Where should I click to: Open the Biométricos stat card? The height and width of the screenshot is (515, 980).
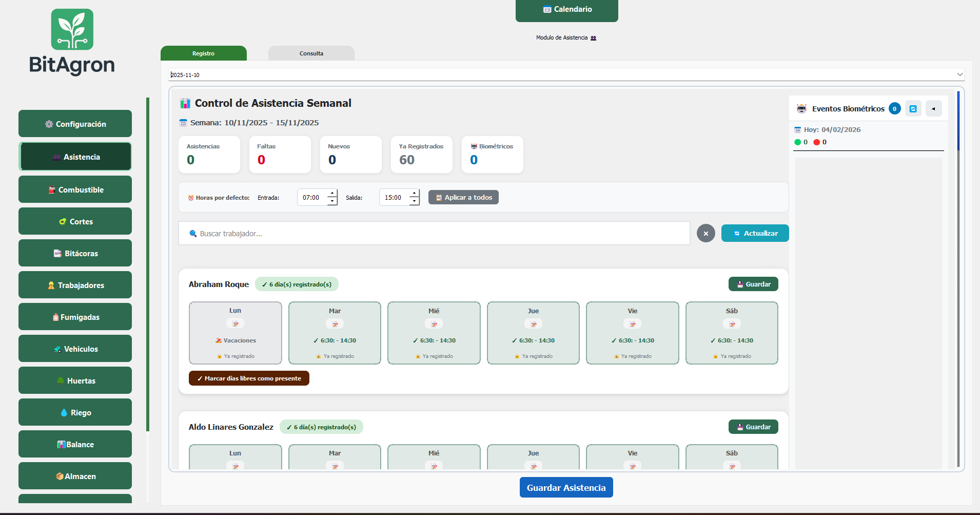coord(493,155)
